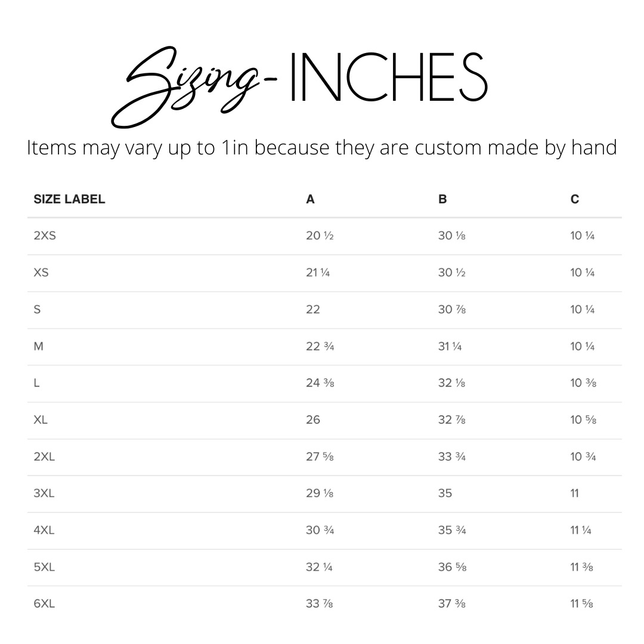This screenshot has width=644, height=644.
Task: Click the column B header
Action: coord(442,199)
